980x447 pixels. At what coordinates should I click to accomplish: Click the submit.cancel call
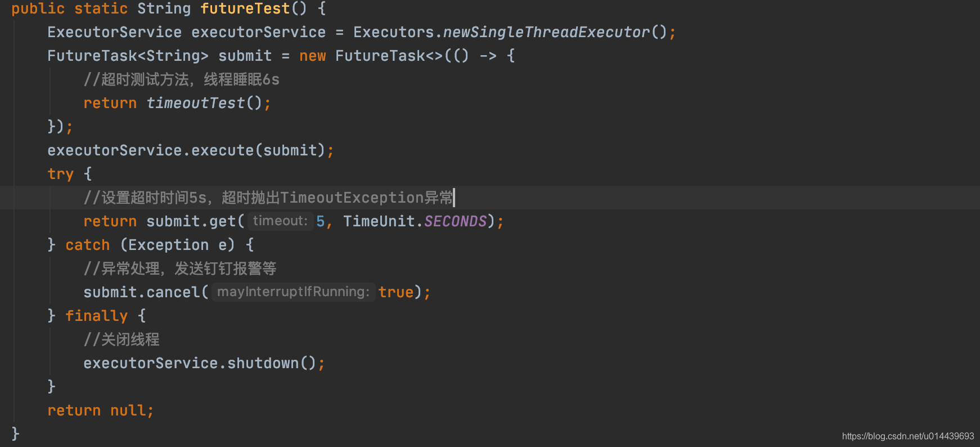[146, 292]
